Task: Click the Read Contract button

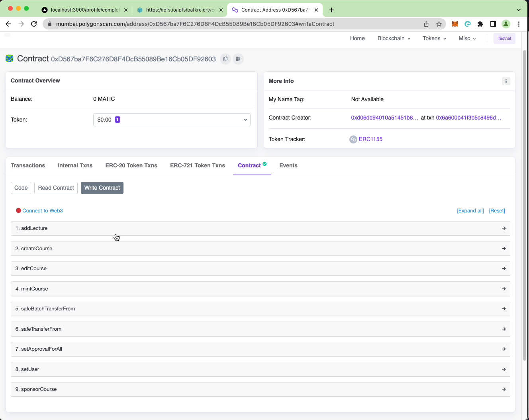Action: click(56, 188)
